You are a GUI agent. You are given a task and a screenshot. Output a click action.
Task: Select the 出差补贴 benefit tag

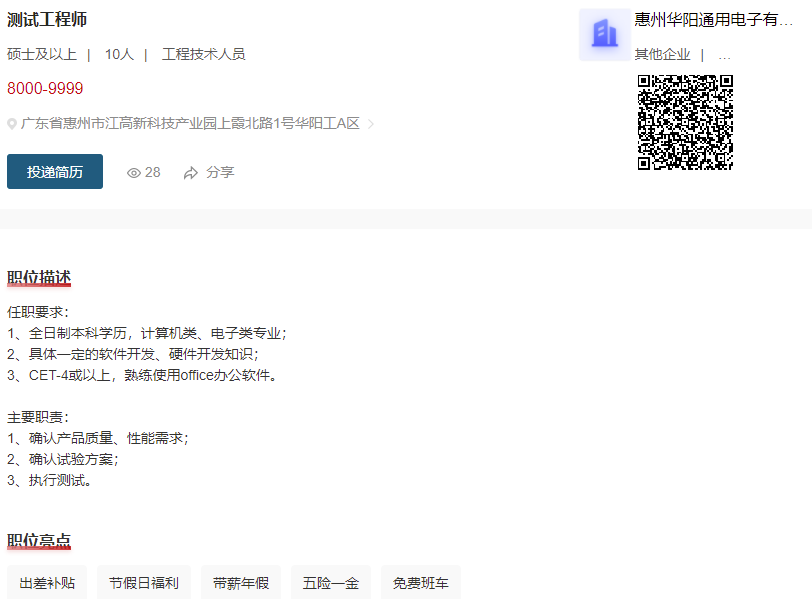[x=47, y=583]
